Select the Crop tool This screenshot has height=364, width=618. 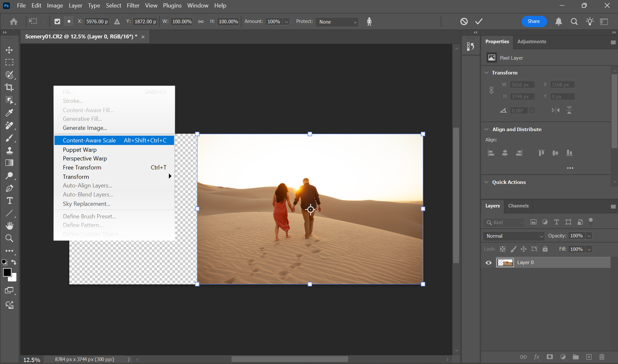tap(9, 87)
